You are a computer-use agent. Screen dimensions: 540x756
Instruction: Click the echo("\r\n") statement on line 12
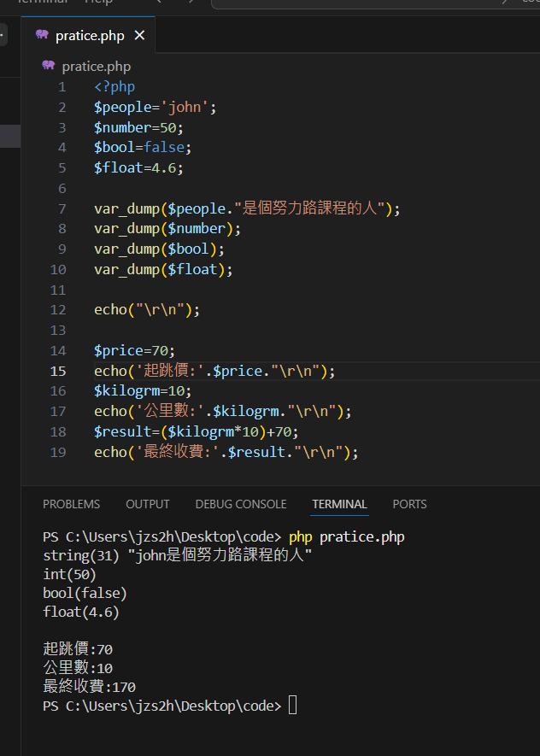pos(147,309)
